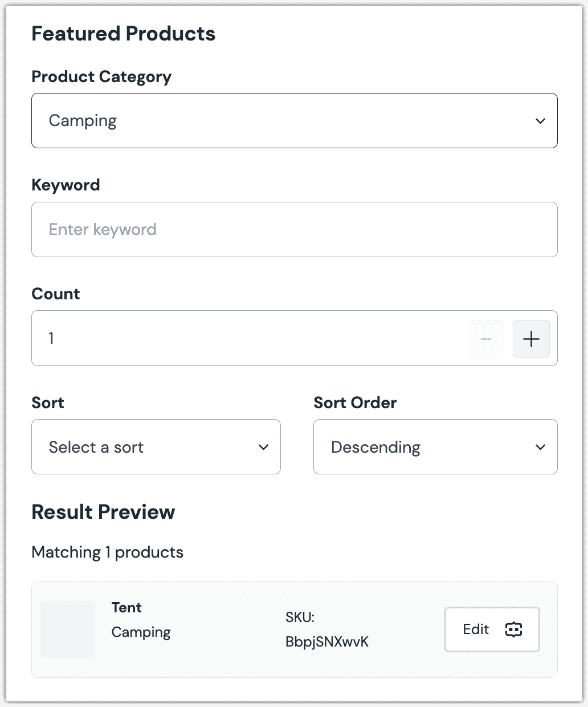The width and height of the screenshot is (588, 707).
Task: Click the Camping label under Tent
Action: (x=141, y=632)
